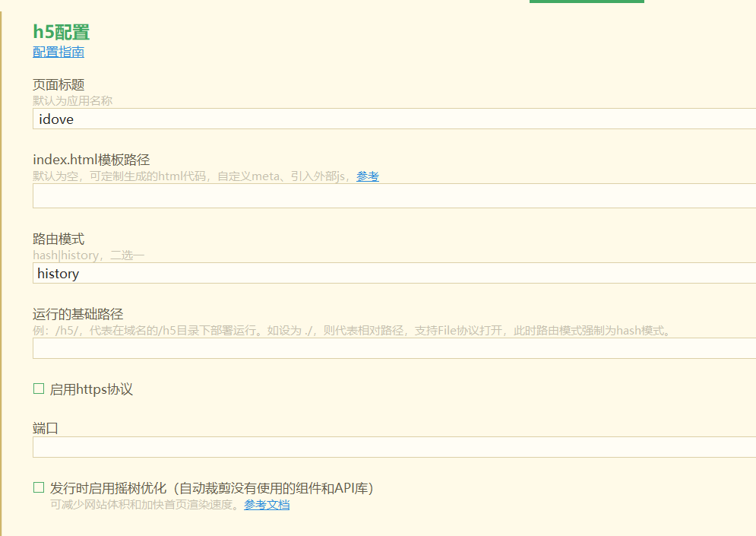Image resolution: width=756 pixels, height=536 pixels.
Task: Tick the 发行时启用摇树优化 checkbox
Action: (39, 487)
